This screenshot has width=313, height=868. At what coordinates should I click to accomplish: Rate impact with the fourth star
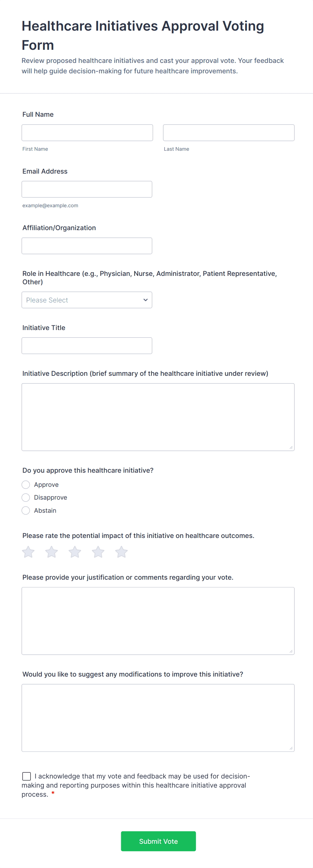(98, 552)
